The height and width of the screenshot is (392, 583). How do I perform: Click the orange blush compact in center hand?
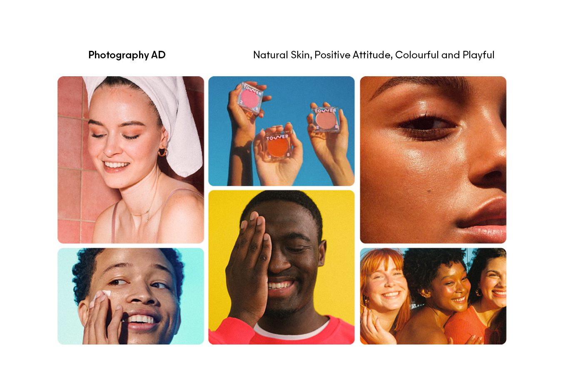278,146
